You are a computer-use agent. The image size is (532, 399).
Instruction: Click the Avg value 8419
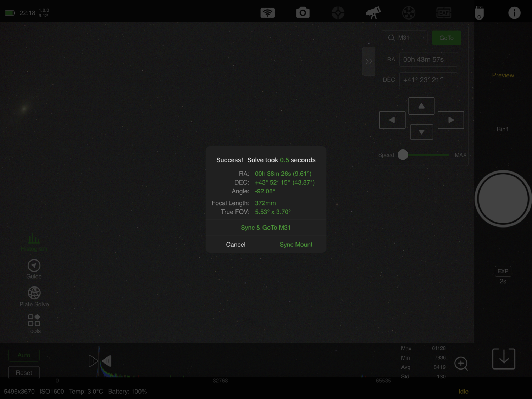(439, 367)
